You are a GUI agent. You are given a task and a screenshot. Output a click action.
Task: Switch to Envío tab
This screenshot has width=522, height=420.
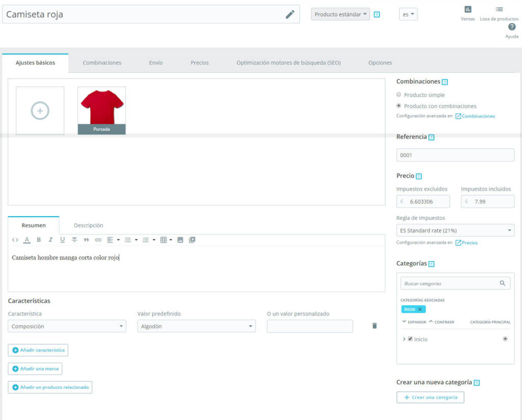tap(156, 63)
